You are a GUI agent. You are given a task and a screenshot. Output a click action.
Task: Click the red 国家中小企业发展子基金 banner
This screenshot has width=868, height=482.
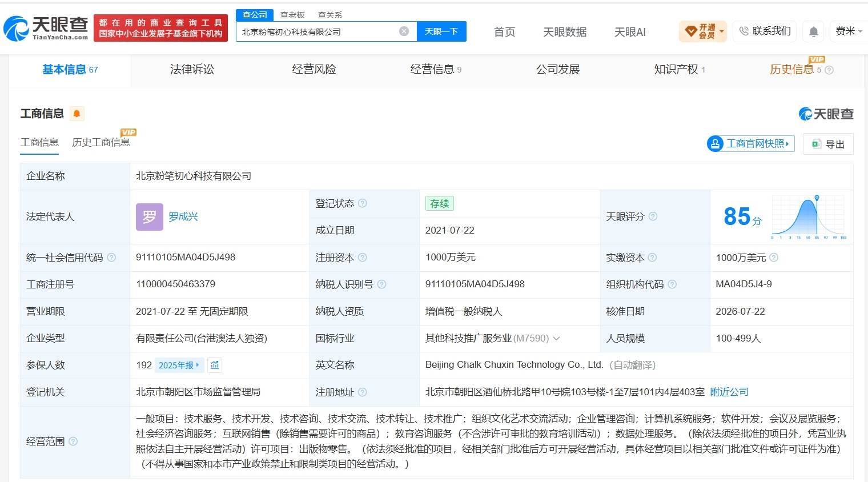pos(160,28)
